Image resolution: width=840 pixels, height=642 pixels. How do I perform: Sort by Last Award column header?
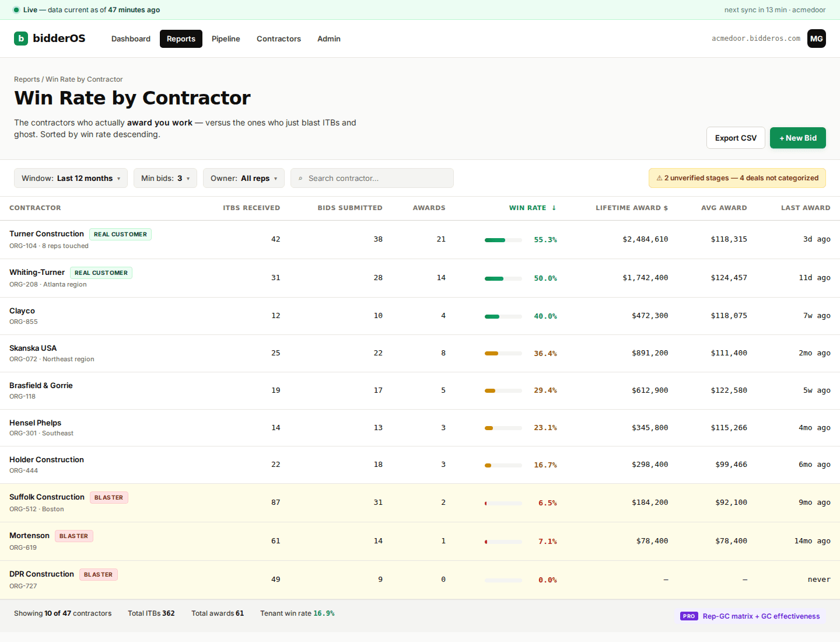(806, 208)
